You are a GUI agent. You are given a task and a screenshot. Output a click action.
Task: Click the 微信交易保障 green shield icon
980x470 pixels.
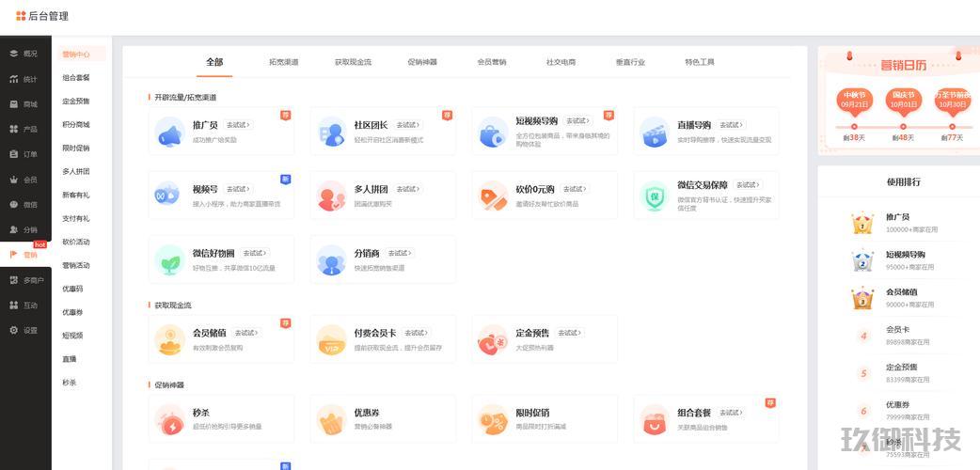click(655, 196)
